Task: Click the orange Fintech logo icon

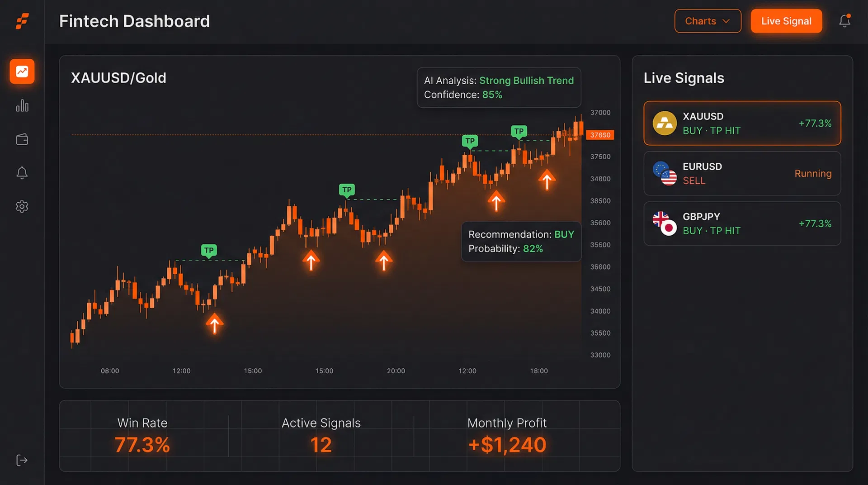Action: coord(22,21)
